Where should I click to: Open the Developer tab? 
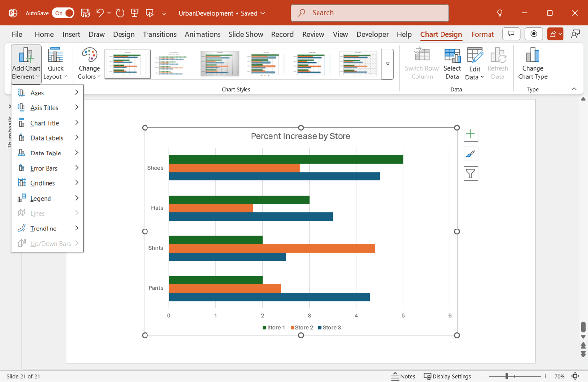(372, 34)
